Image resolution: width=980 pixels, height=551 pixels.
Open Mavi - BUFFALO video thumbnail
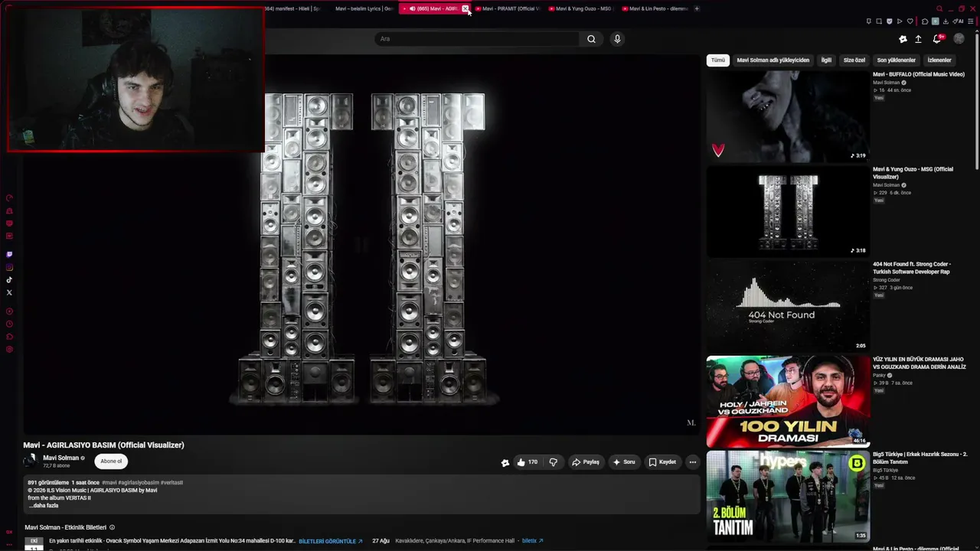click(x=788, y=116)
